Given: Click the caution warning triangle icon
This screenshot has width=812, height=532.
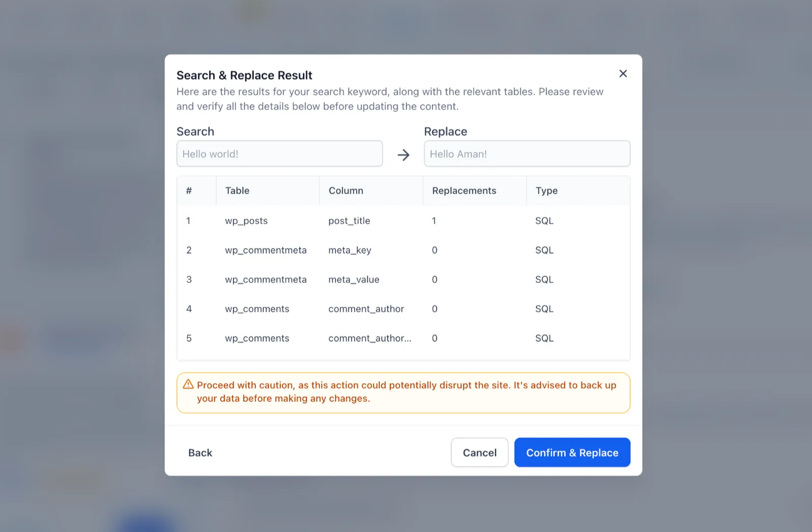Looking at the screenshot, I should 188,384.
